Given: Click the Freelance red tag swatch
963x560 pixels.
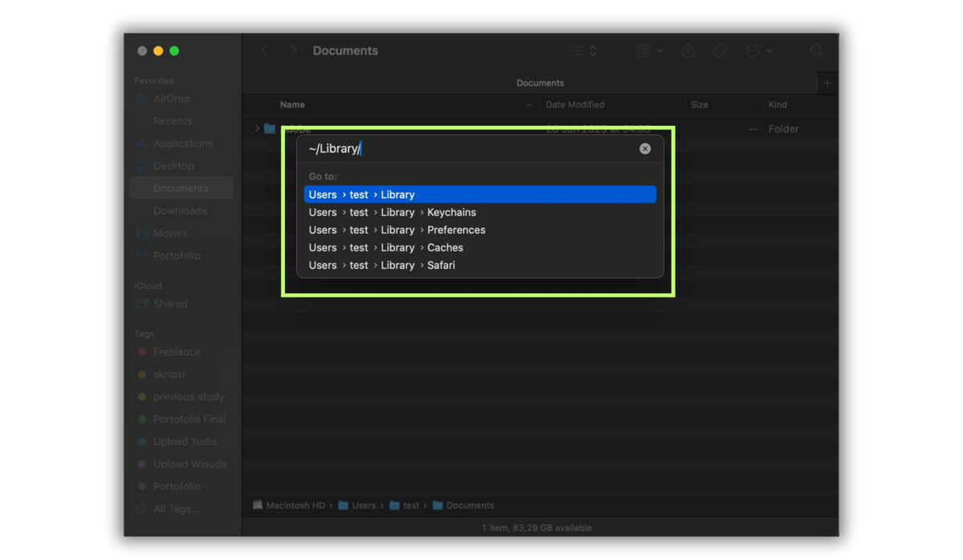Looking at the screenshot, I should click(140, 351).
